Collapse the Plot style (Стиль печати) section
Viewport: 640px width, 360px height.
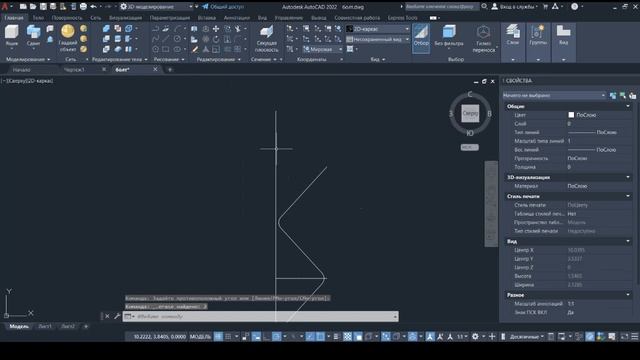(x=628, y=196)
